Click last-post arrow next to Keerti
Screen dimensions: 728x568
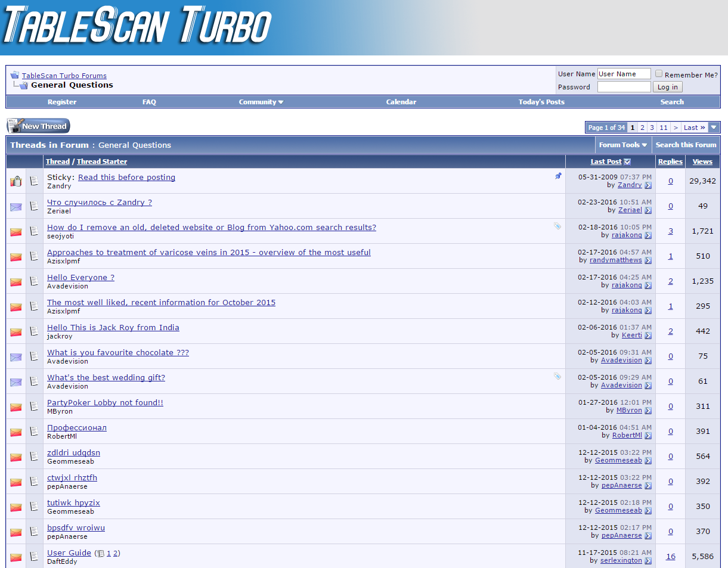[x=648, y=336]
